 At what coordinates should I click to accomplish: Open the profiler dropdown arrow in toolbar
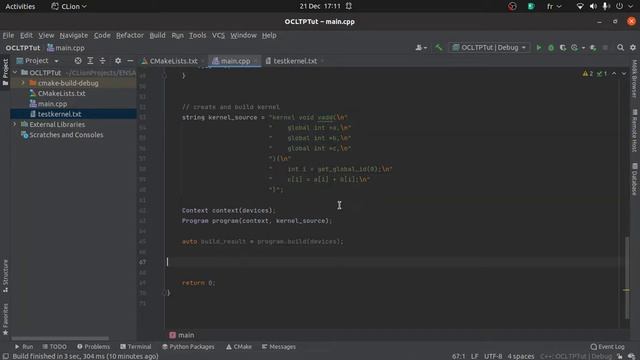[583, 48]
